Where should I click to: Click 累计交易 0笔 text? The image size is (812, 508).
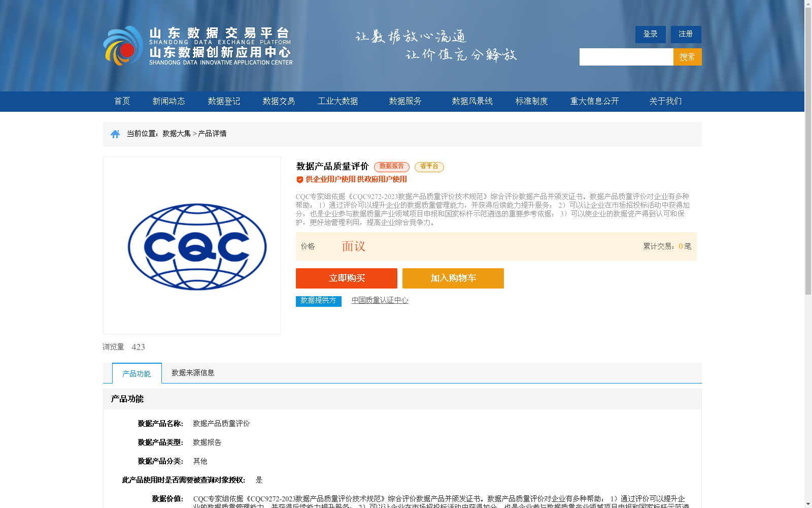tap(667, 246)
